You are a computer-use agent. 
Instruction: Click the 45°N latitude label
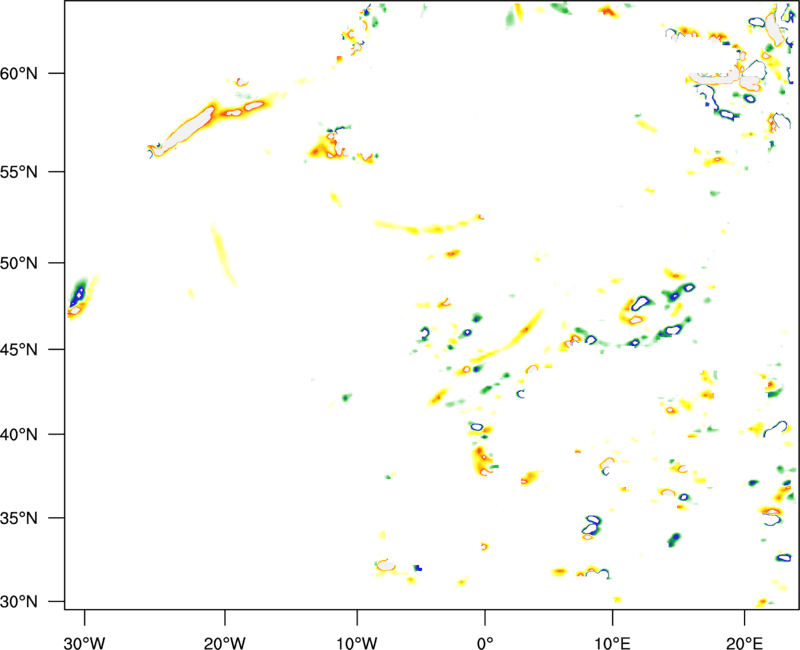pyautogui.click(x=19, y=350)
